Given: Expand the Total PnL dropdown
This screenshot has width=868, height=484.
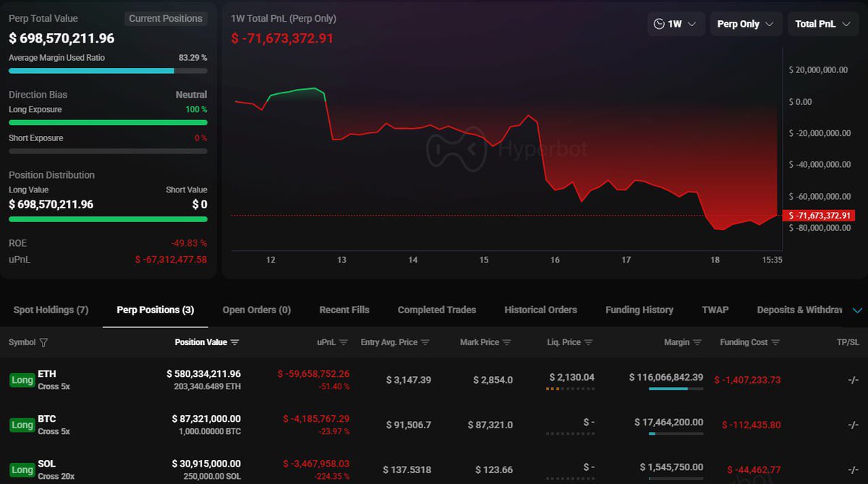Looking at the screenshot, I should point(822,23).
